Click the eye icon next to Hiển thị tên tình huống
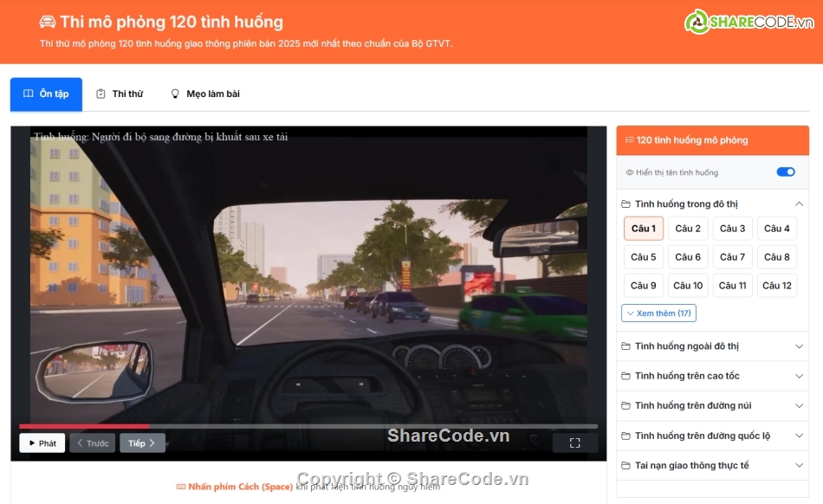 pyautogui.click(x=630, y=172)
